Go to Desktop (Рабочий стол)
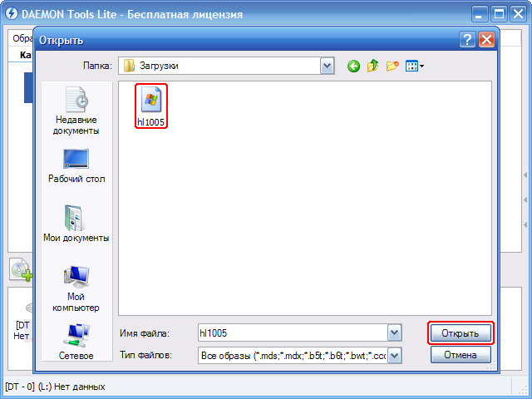This screenshot has height=399, width=532. pyautogui.click(x=76, y=165)
